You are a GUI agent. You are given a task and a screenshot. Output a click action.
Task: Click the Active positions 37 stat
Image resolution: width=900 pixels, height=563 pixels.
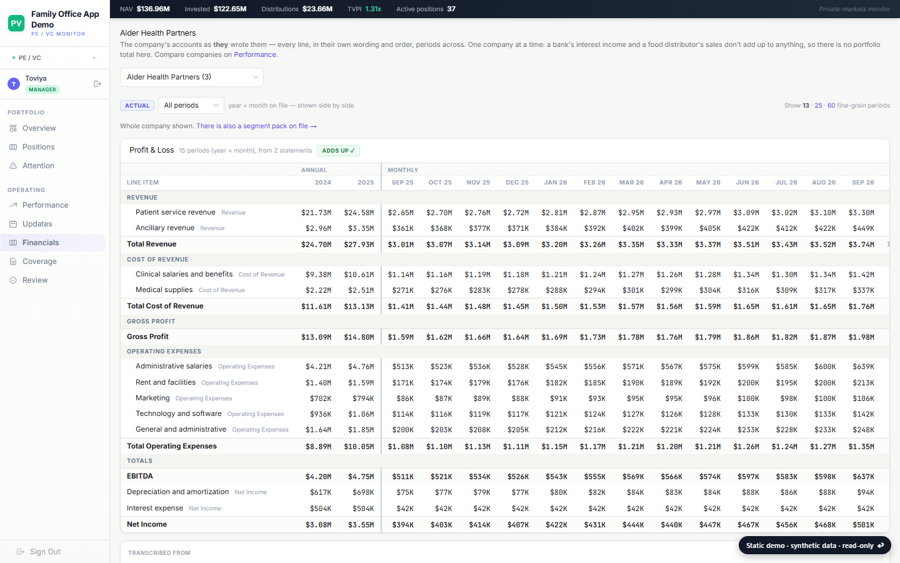[x=426, y=9]
